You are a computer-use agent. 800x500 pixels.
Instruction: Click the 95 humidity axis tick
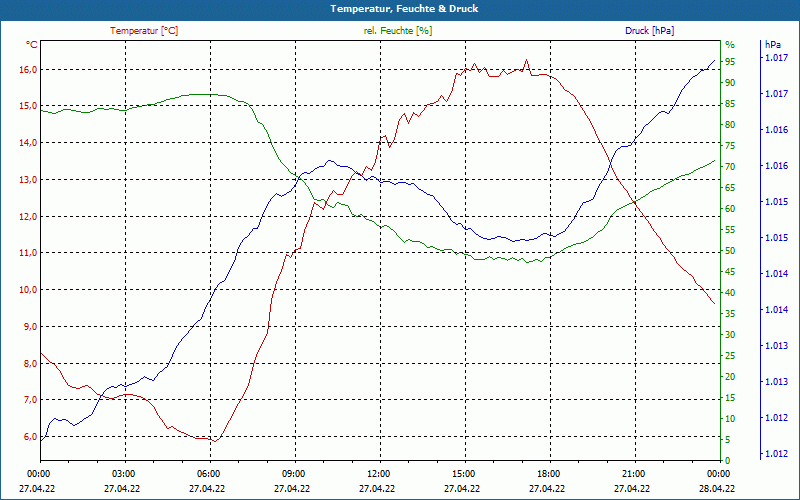click(x=730, y=62)
